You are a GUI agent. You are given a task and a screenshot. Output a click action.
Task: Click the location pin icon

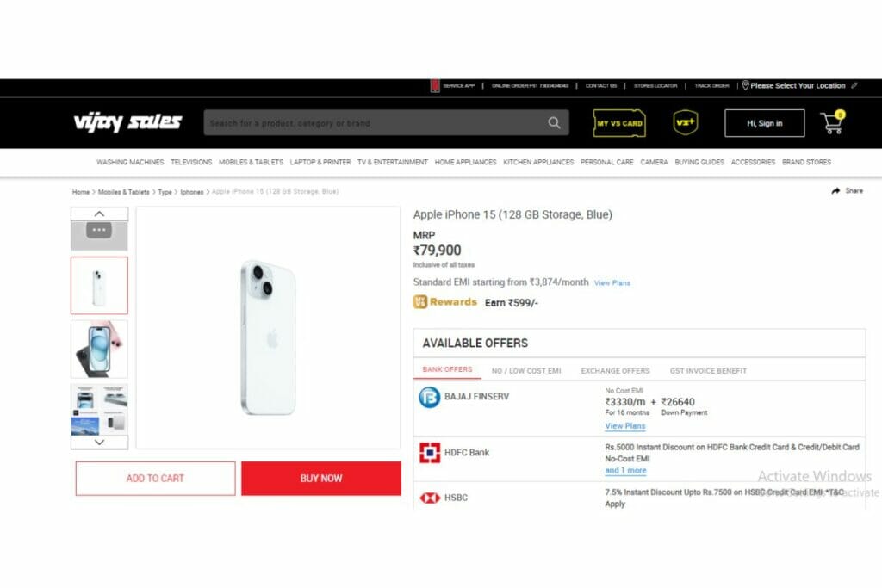pyautogui.click(x=745, y=85)
